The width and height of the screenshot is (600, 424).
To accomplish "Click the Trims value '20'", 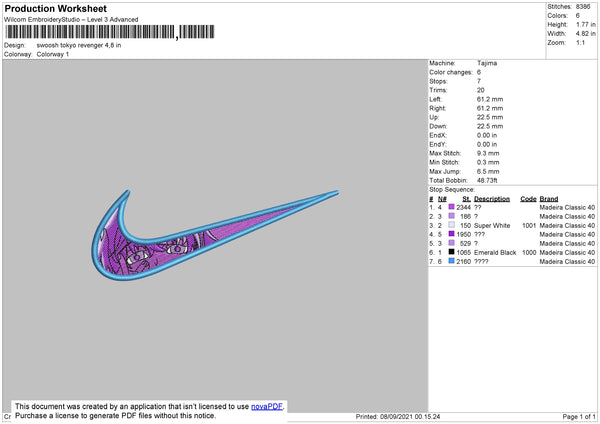I will (x=481, y=90).
